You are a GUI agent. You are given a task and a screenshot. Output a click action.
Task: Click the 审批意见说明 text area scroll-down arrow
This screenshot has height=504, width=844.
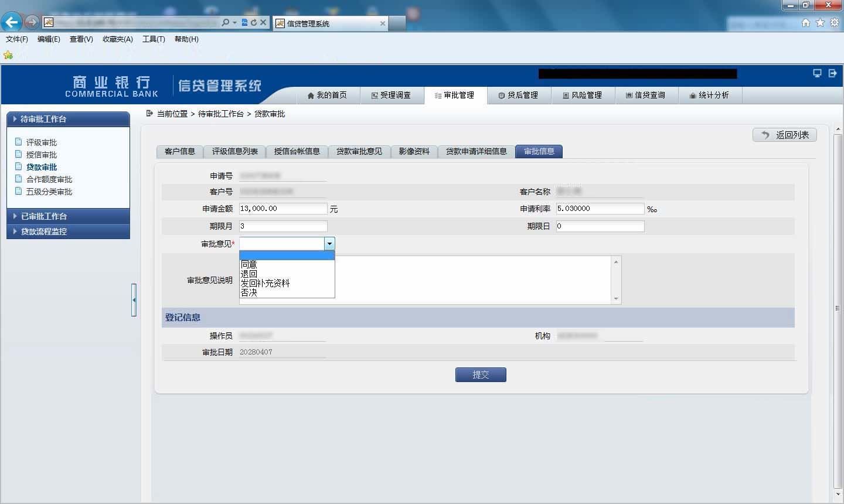tap(616, 299)
